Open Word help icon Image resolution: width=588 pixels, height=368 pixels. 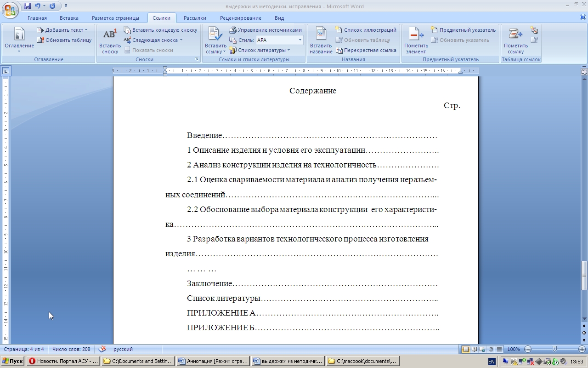[582, 17]
